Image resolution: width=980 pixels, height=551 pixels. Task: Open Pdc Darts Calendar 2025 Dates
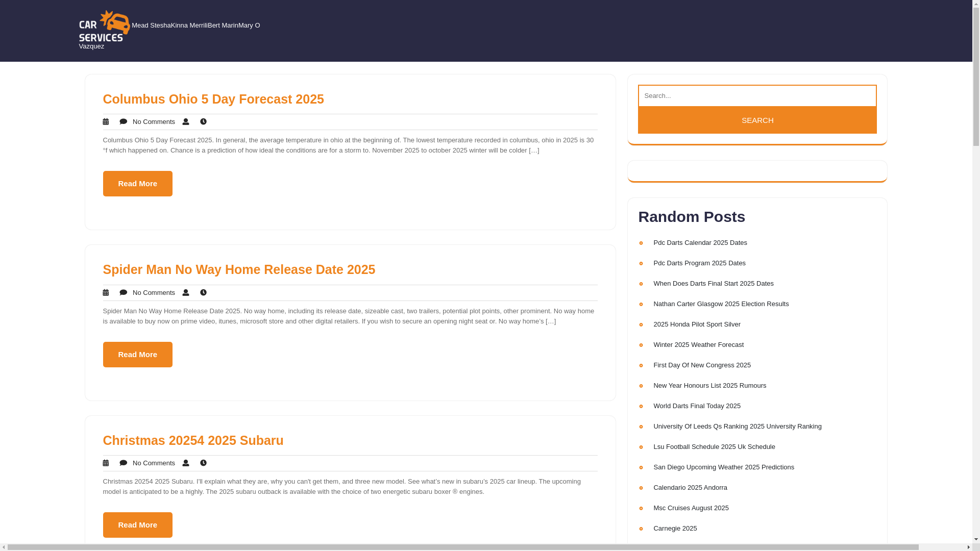[700, 243]
